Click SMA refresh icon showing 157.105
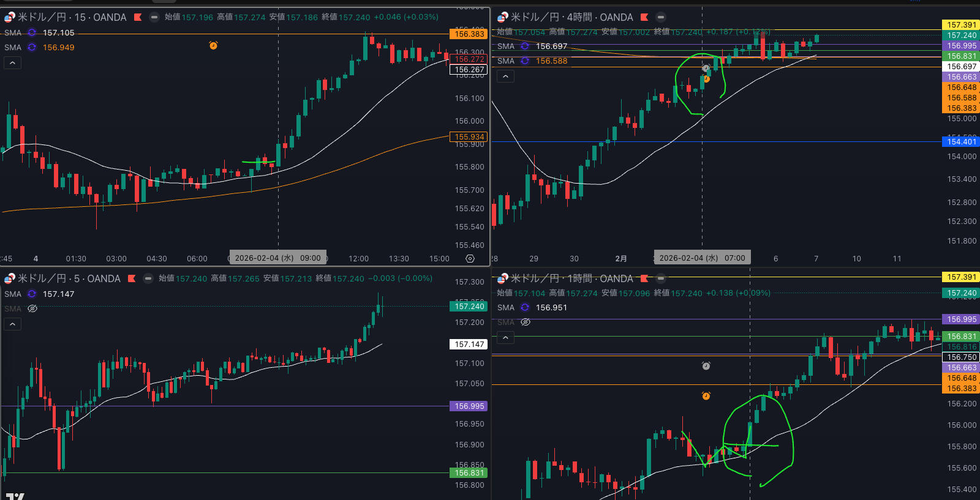980x500 pixels. 32,33
